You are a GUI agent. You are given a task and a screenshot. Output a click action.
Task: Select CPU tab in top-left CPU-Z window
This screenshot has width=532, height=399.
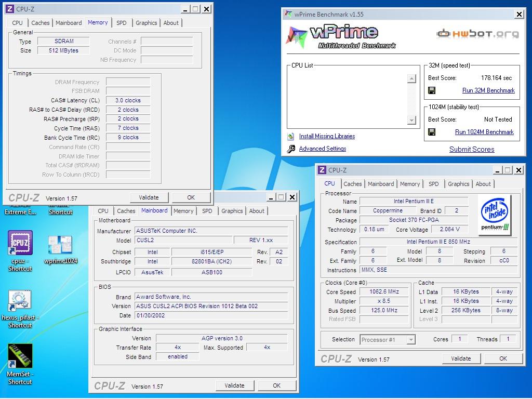point(17,23)
